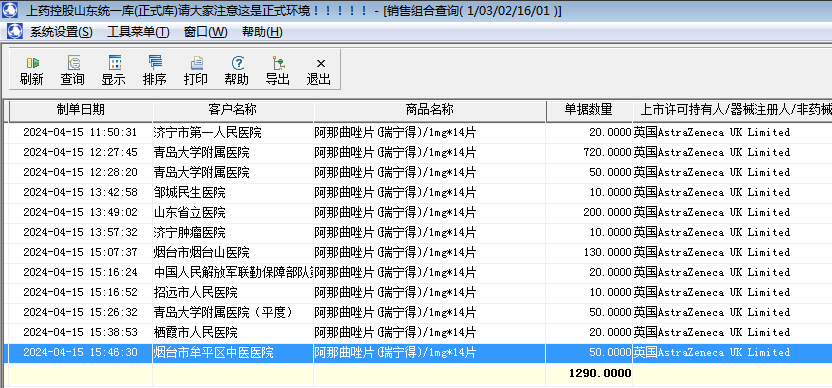Click the 显示 display settings icon
This screenshot has height=388, width=832.
pos(114,71)
